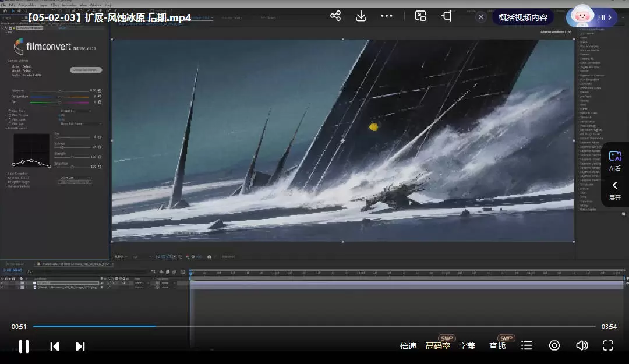
Task: Toggle the Film Stock checkbox
Action: pyautogui.click(x=10, y=111)
